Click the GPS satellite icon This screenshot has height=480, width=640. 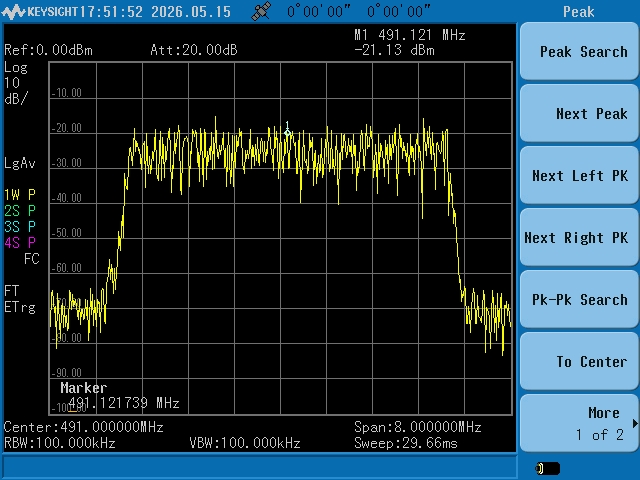(x=261, y=11)
